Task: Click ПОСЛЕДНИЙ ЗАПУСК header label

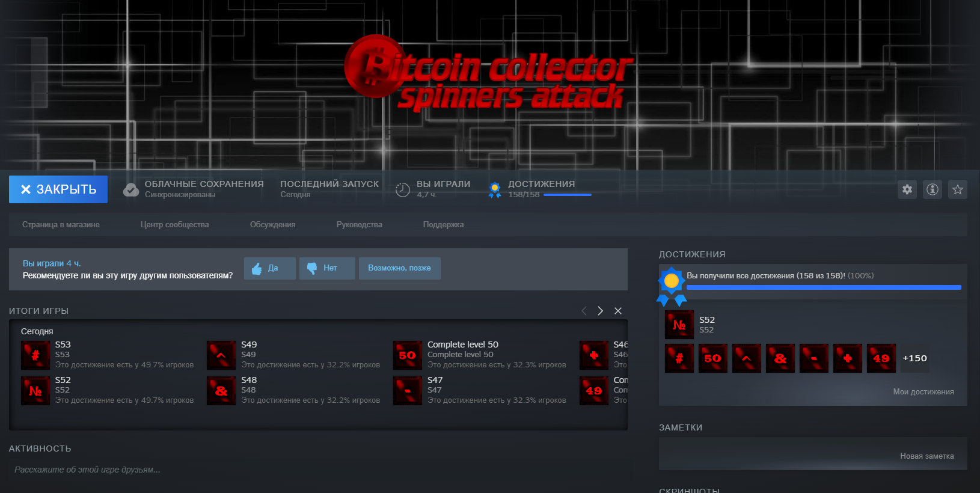Action: coord(329,184)
